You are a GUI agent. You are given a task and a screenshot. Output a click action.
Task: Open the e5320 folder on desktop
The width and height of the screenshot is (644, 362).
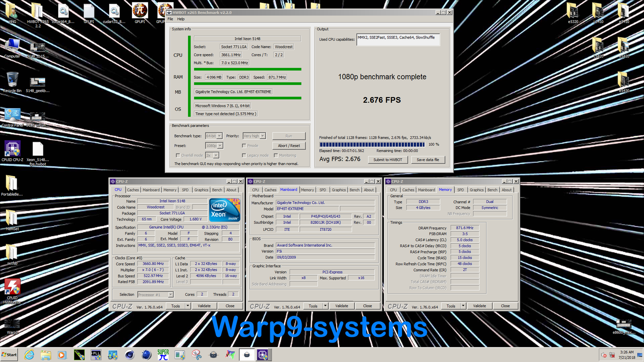click(x=573, y=13)
